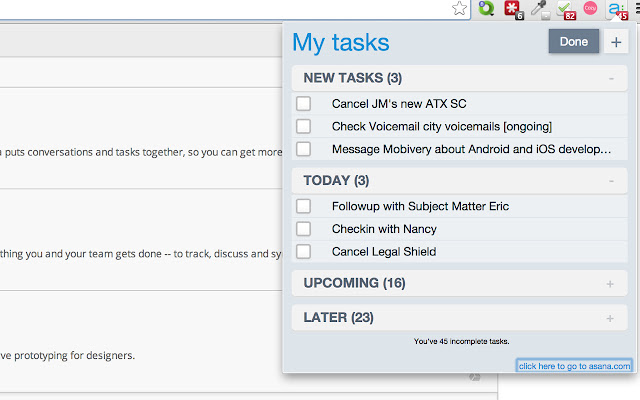Screen dimensions: 640x400
Task: Mark Check Voicemail city voicemails as complete
Action: [x=304, y=126]
